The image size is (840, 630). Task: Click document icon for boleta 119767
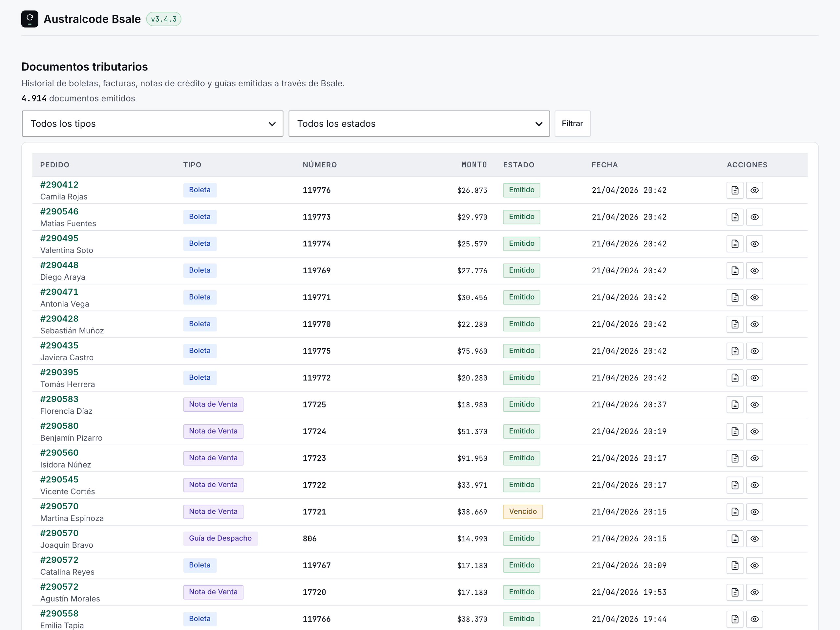[x=735, y=565]
